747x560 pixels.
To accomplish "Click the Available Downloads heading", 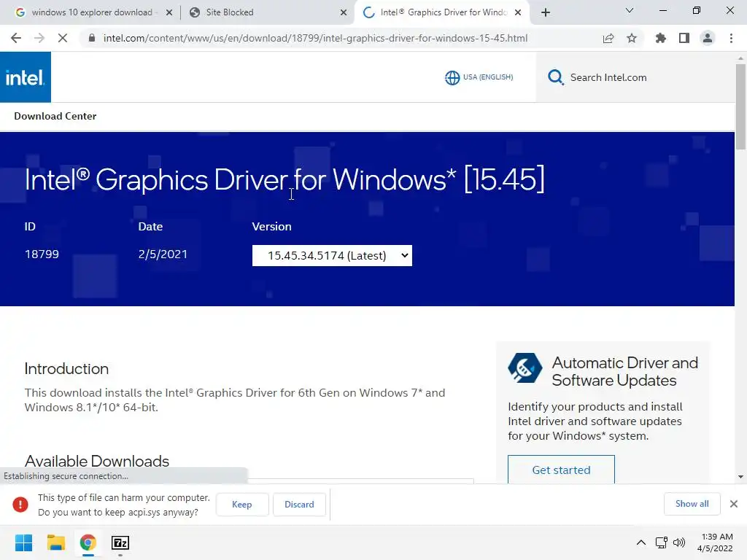I will coord(97,461).
